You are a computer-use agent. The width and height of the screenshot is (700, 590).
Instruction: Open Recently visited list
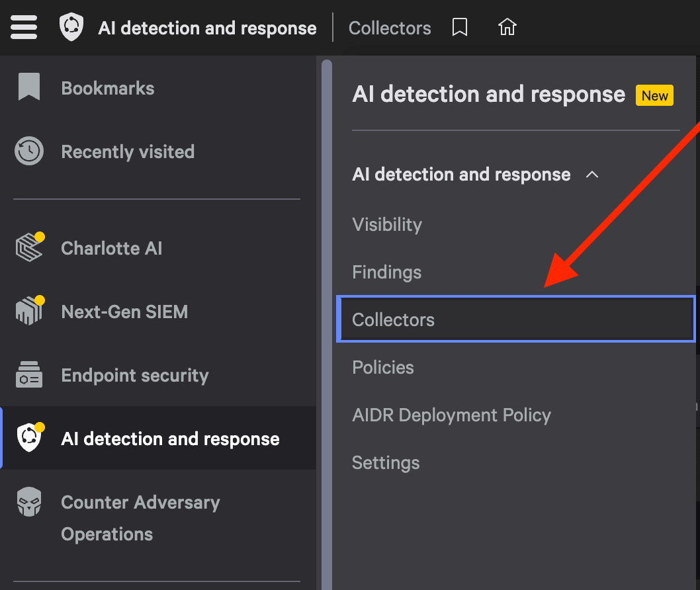pyautogui.click(x=128, y=151)
